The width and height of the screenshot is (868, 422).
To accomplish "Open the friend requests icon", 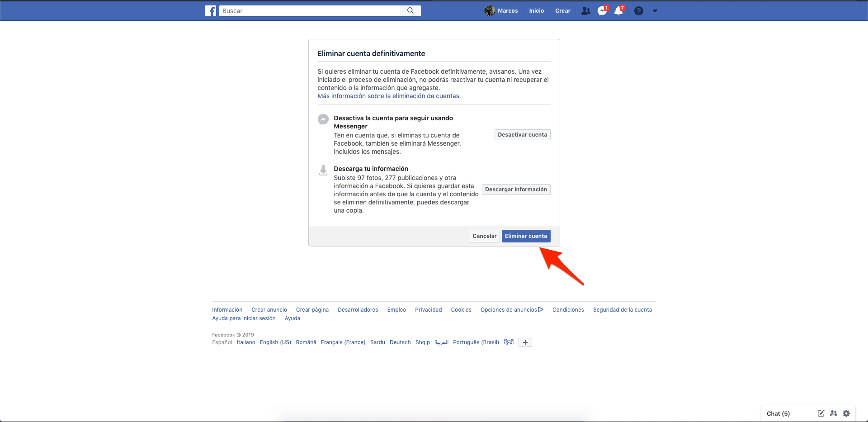I will [586, 11].
